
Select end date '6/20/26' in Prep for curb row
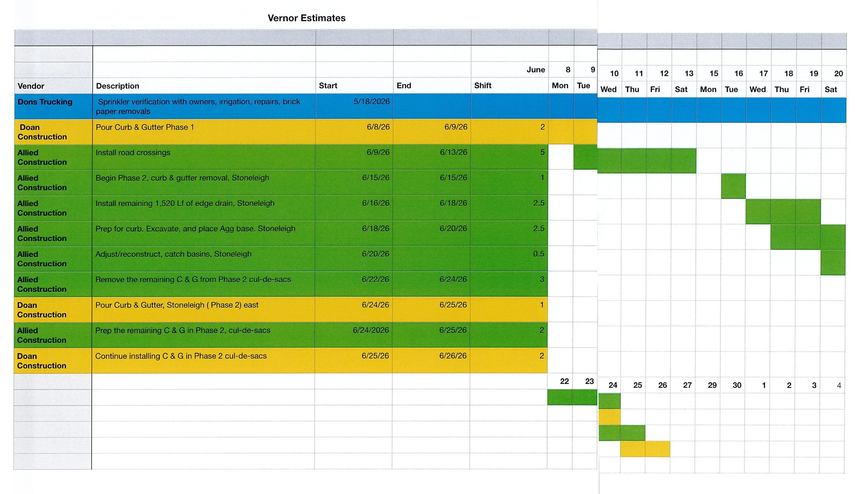click(453, 229)
